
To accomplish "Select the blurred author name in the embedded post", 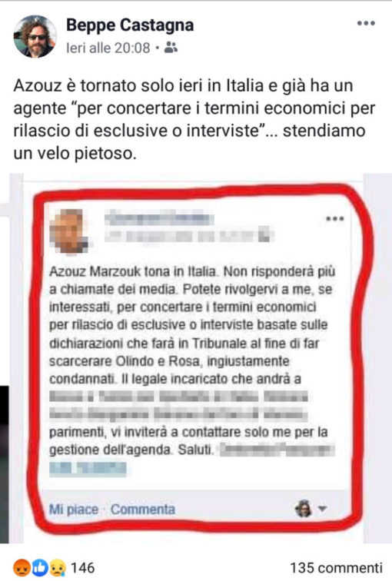I will pyautogui.click(x=158, y=218).
